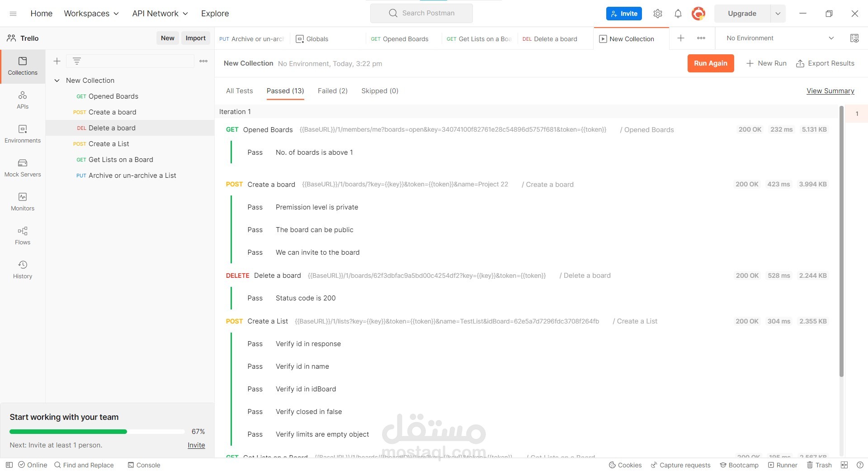Image resolution: width=868 pixels, height=471 pixels.
Task: Select POST Create a List in tree
Action: (130, 144)
